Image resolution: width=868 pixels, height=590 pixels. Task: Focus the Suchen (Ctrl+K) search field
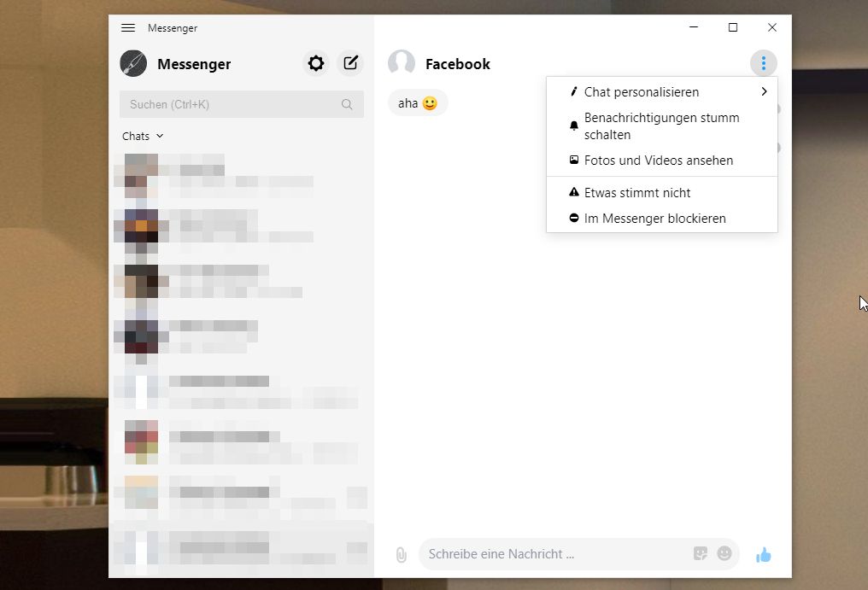click(242, 104)
